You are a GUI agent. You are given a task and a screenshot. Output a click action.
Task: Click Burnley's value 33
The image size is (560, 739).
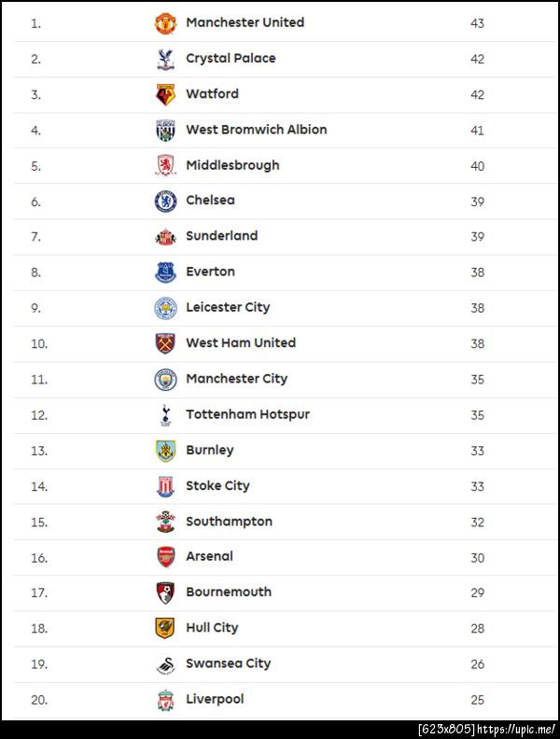pyautogui.click(x=477, y=451)
